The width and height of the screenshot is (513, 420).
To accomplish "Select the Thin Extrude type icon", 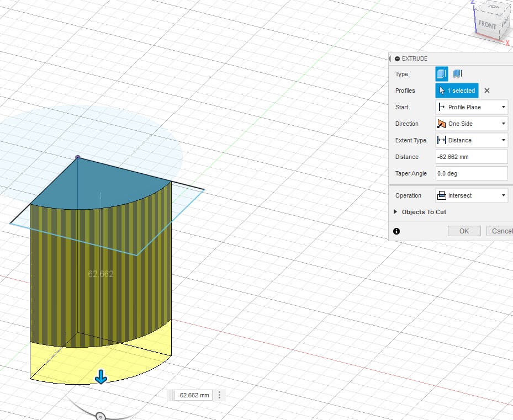I will pos(457,74).
